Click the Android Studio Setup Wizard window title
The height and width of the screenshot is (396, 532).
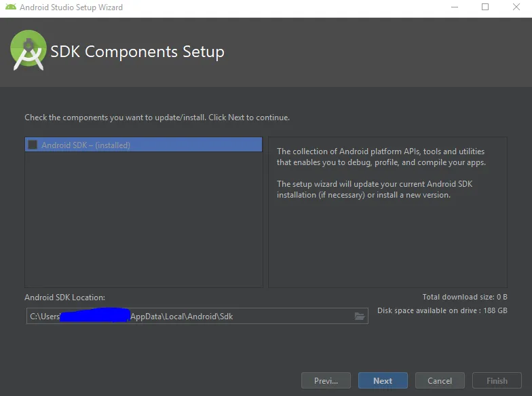(x=71, y=7)
